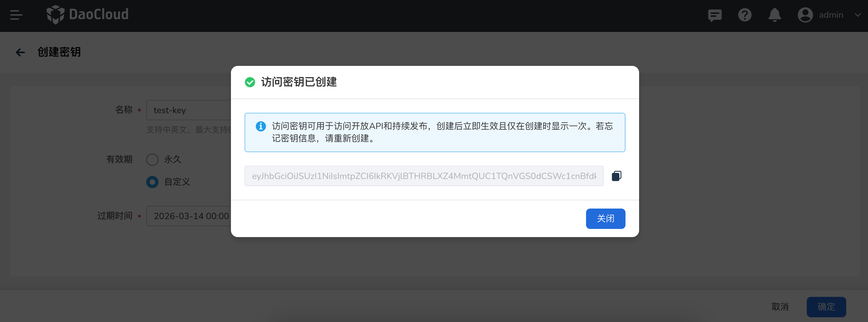This screenshot has height=322, width=868.
Task: Click the admin username label
Action: [831, 15]
